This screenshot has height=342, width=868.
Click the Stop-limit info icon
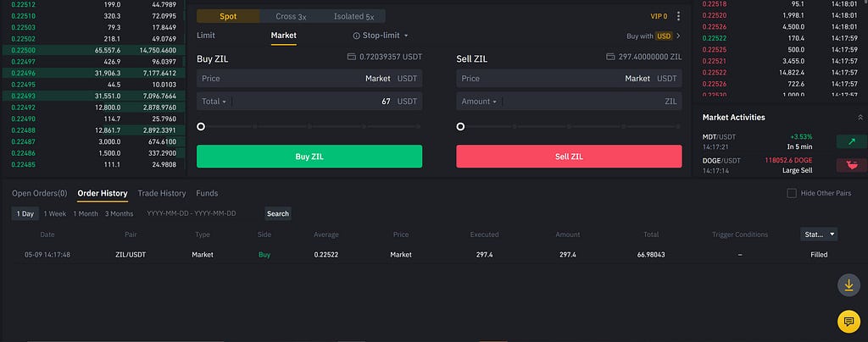click(356, 36)
